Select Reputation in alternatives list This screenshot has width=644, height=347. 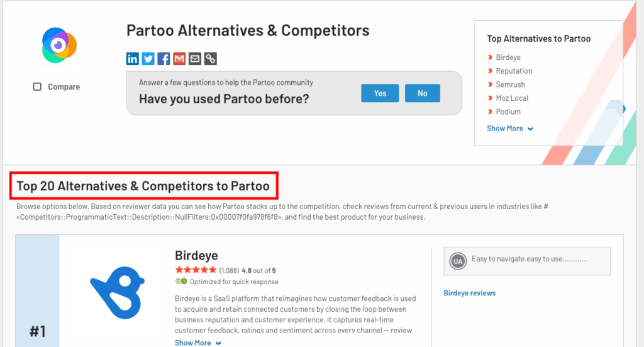click(514, 71)
